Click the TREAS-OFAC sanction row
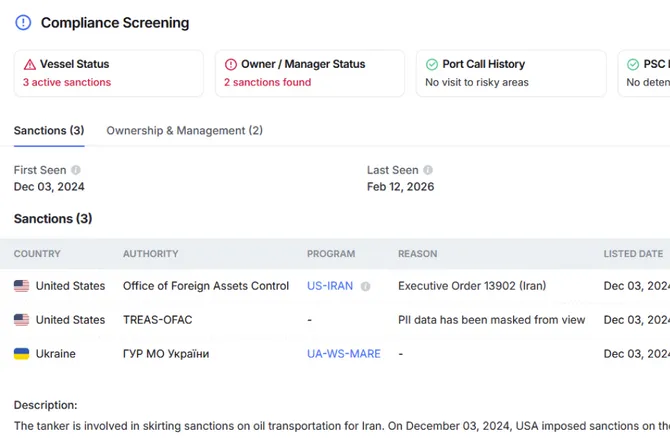 [157, 320]
